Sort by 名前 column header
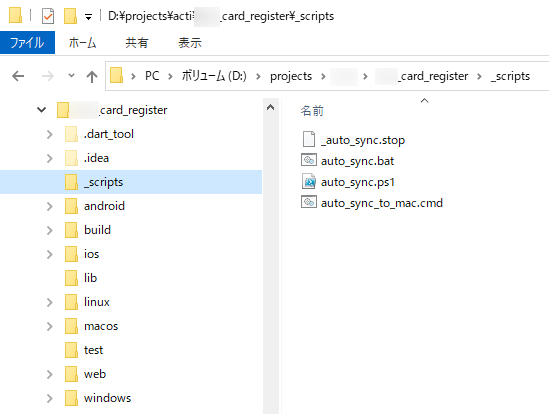 (x=312, y=111)
